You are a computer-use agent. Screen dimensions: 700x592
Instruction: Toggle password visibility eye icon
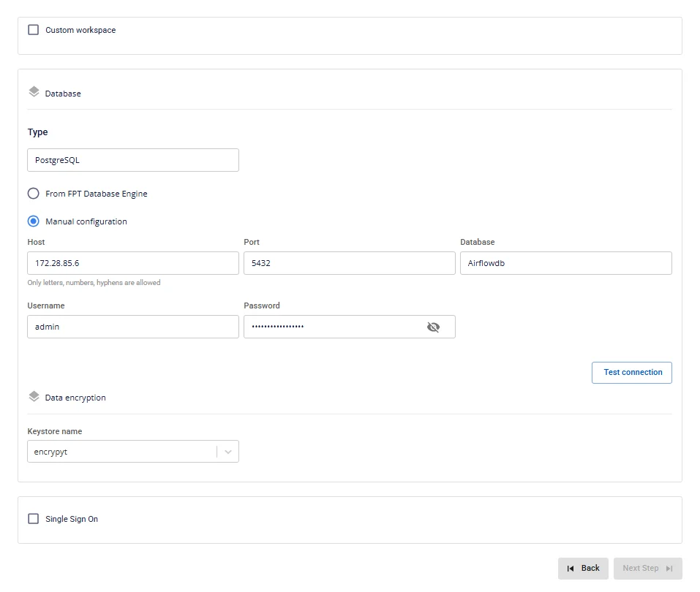click(433, 327)
